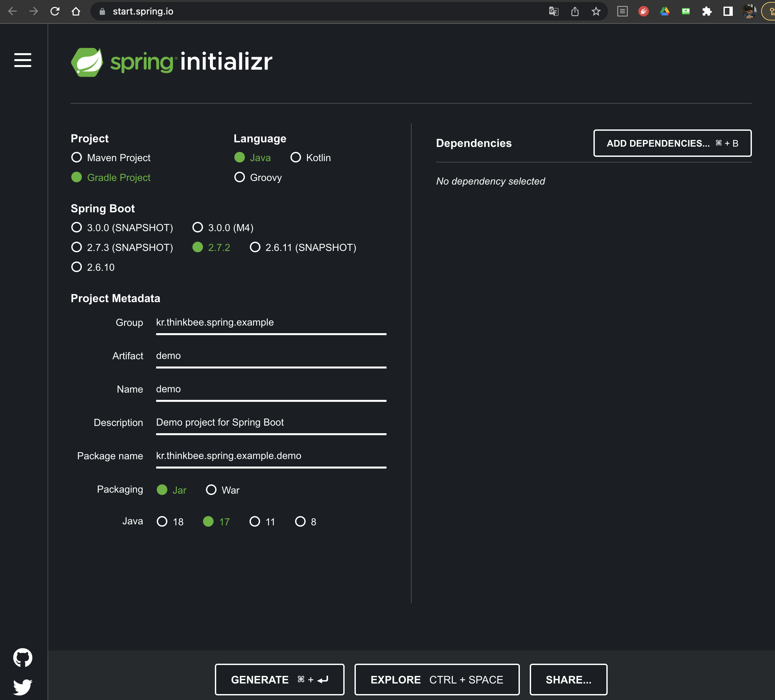This screenshot has height=700, width=775.
Task: Click the Spring Initializr logo
Action: [x=171, y=62]
